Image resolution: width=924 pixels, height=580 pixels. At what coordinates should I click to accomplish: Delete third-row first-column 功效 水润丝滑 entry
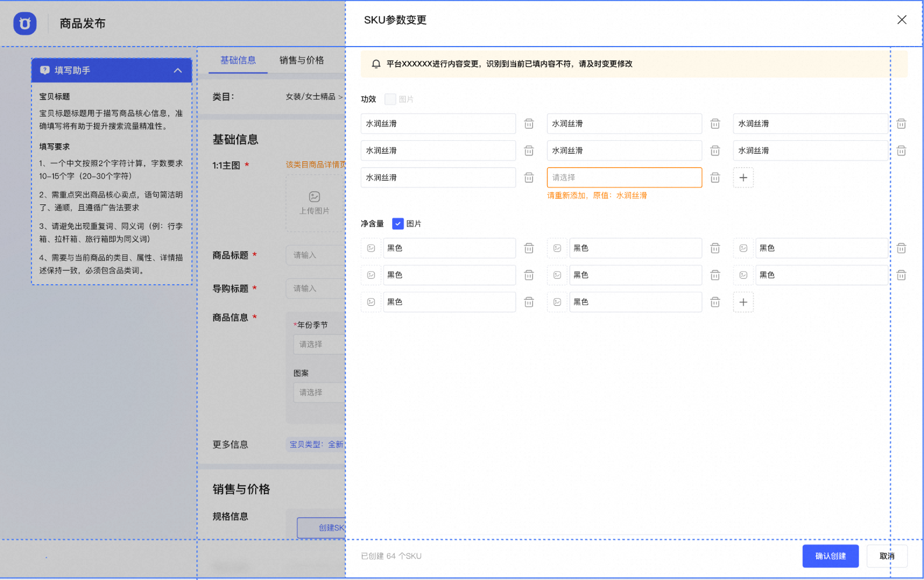(x=529, y=178)
